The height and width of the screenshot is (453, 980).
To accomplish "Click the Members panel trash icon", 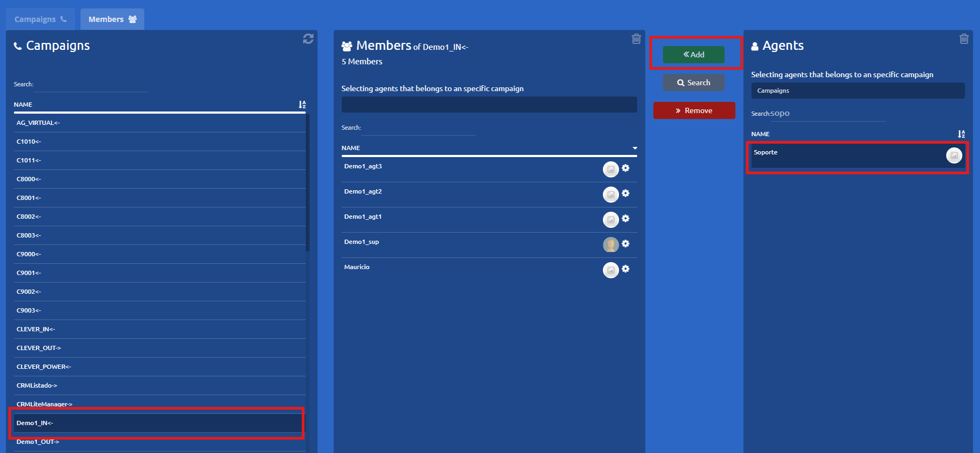I will (x=636, y=39).
